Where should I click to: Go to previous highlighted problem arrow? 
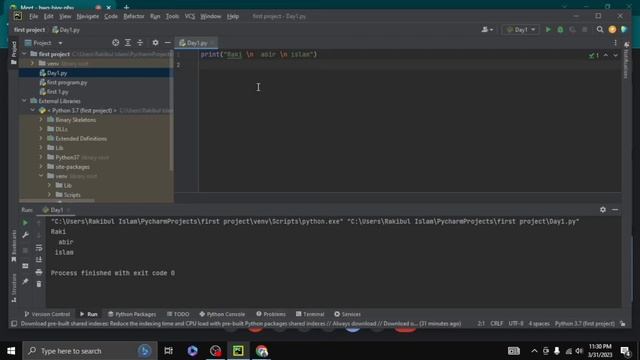coord(606,55)
